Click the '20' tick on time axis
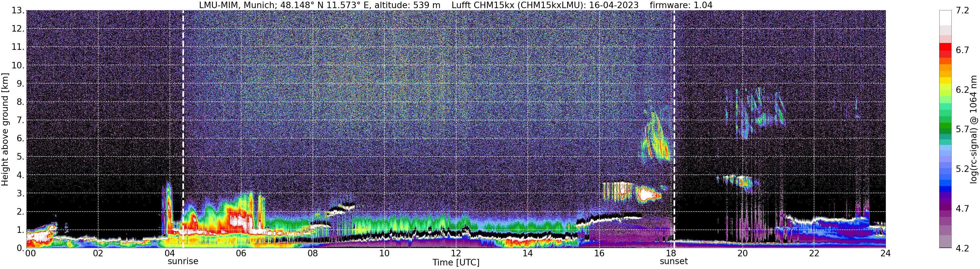 pyautogui.click(x=743, y=253)
